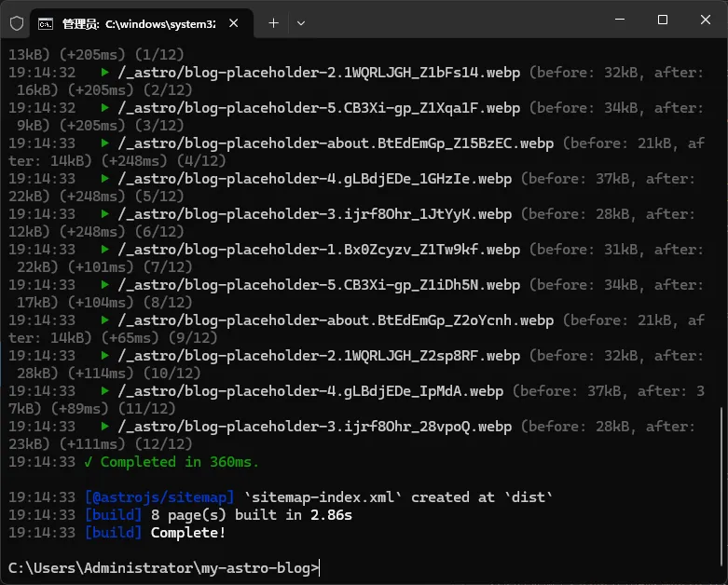Minimize the terminal window
This screenshot has height=585, width=728.
[x=619, y=20]
